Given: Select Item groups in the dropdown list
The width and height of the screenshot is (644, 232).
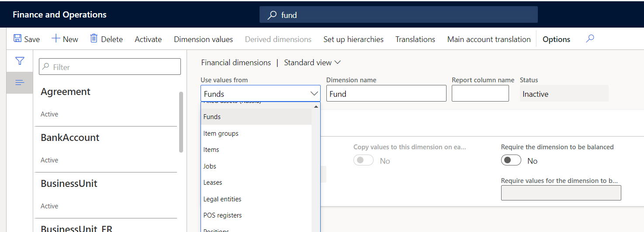Looking at the screenshot, I should tap(256, 134).
